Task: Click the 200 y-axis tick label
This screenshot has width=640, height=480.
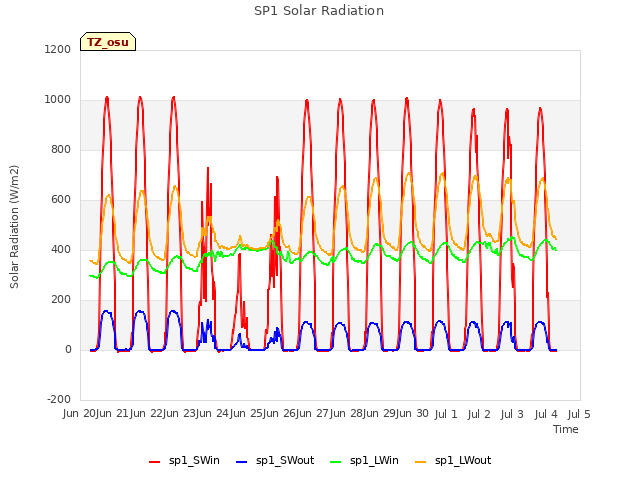Action: click(x=61, y=300)
